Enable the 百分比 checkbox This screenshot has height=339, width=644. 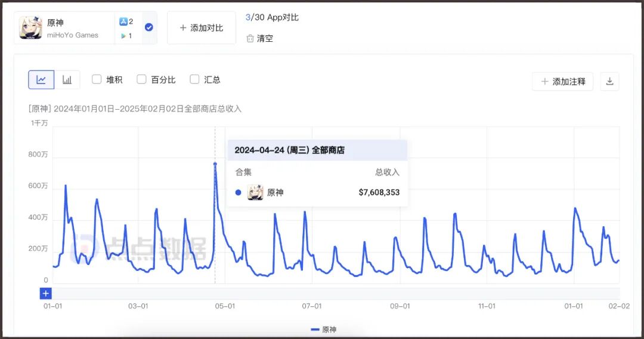tap(141, 79)
